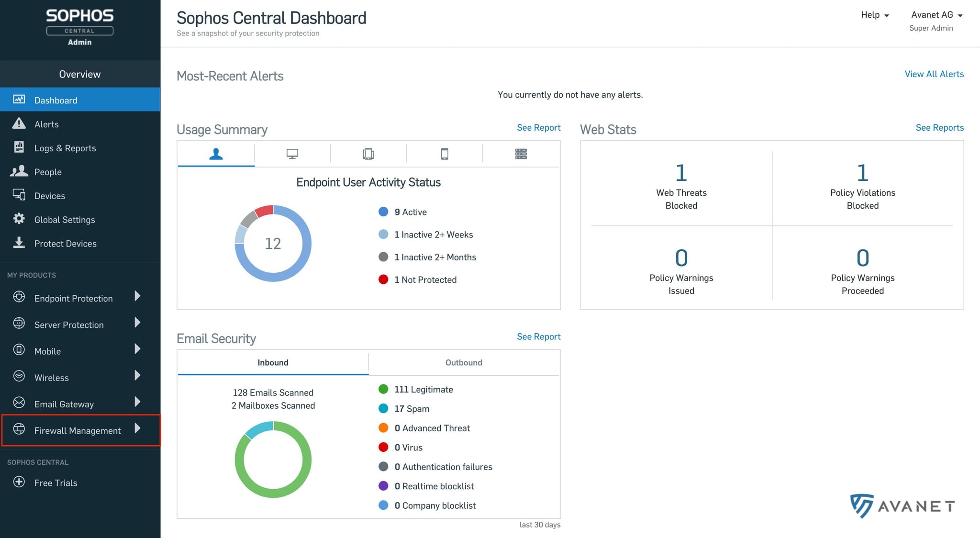Screen dimensions: 980x538
Task: Click the blue 9 Active legend dot
Action: click(383, 212)
